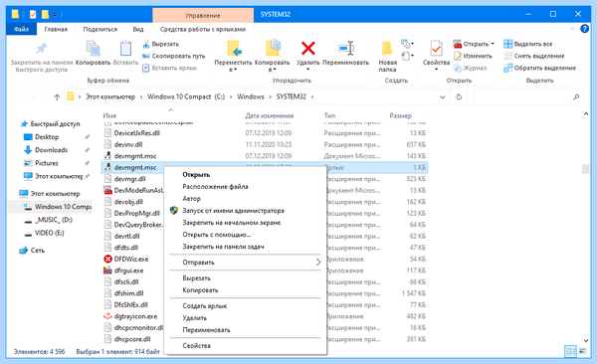Select VIDEO (E:) drive in navigation pane

(x=50, y=233)
